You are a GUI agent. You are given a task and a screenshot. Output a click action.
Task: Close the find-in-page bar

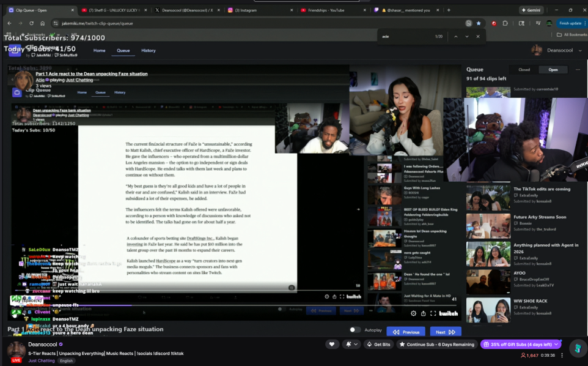click(x=478, y=36)
